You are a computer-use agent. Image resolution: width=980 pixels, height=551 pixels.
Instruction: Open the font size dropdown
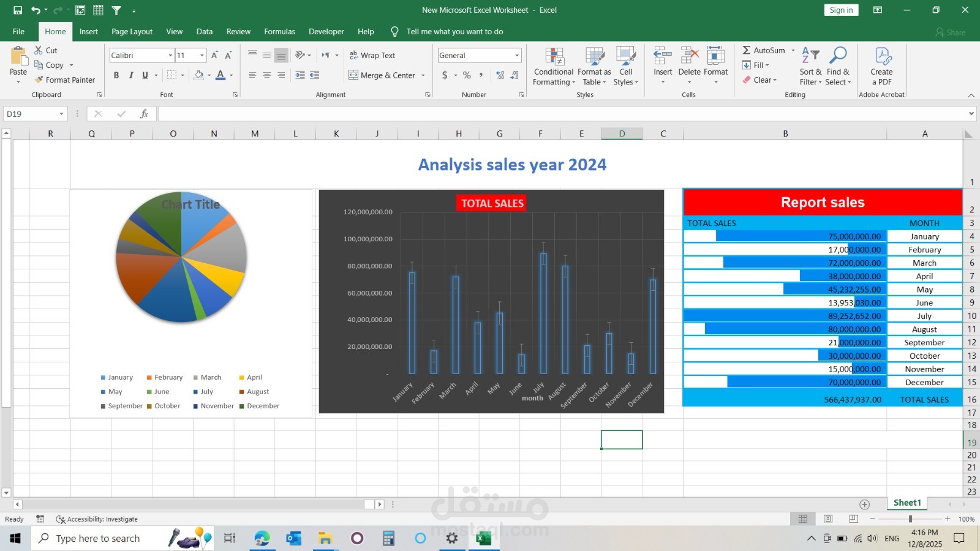(x=202, y=56)
